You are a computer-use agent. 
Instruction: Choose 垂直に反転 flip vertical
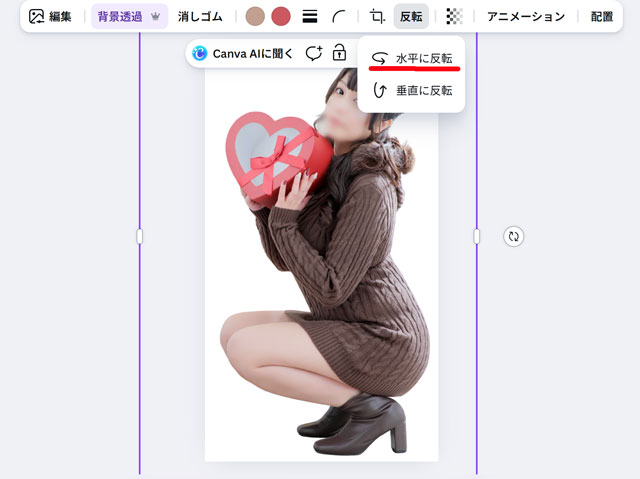click(412, 90)
